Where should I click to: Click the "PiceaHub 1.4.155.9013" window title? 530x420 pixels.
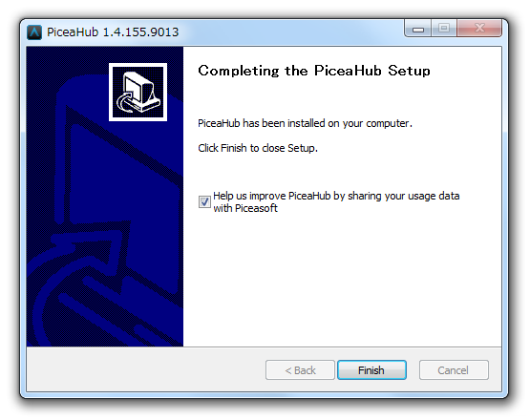(x=113, y=32)
